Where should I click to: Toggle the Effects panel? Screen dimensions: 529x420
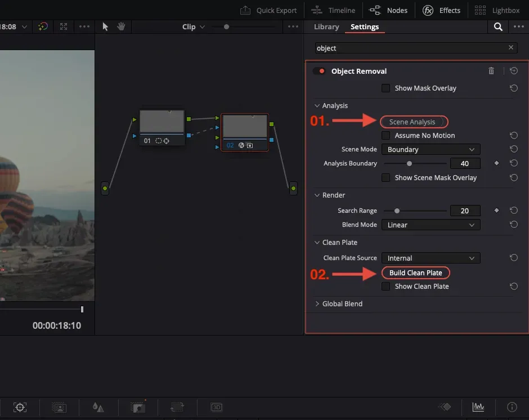coord(441,11)
